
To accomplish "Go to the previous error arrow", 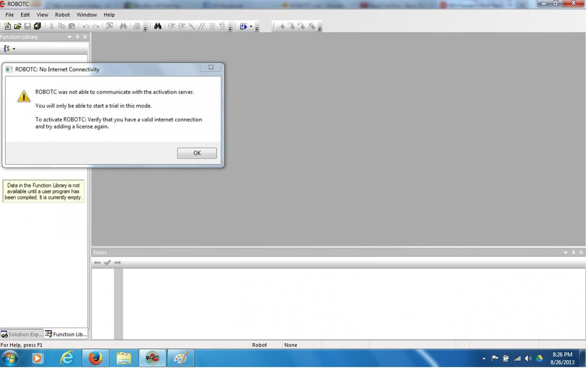I will point(97,263).
